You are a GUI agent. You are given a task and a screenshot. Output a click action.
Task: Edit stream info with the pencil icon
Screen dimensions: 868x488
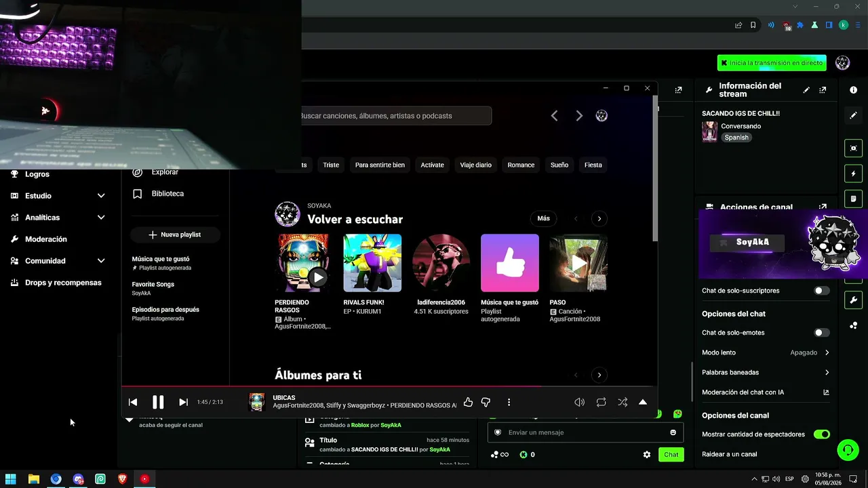pyautogui.click(x=806, y=89)
